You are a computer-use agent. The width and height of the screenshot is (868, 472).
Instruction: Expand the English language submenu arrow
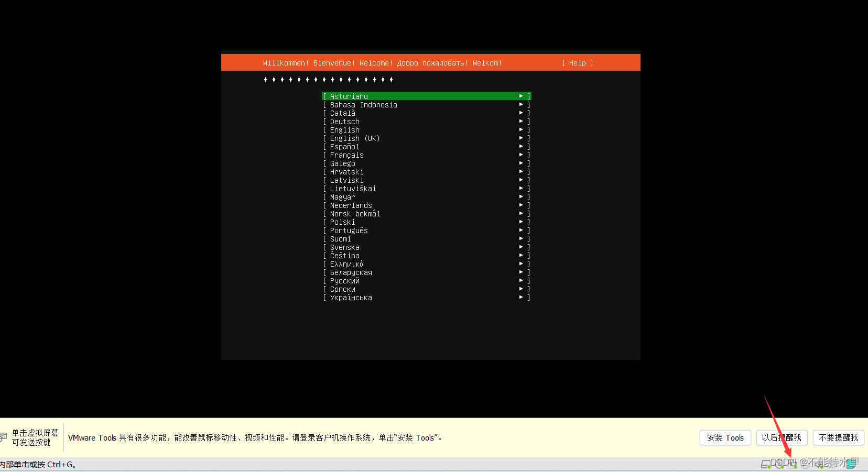(520, 129)
